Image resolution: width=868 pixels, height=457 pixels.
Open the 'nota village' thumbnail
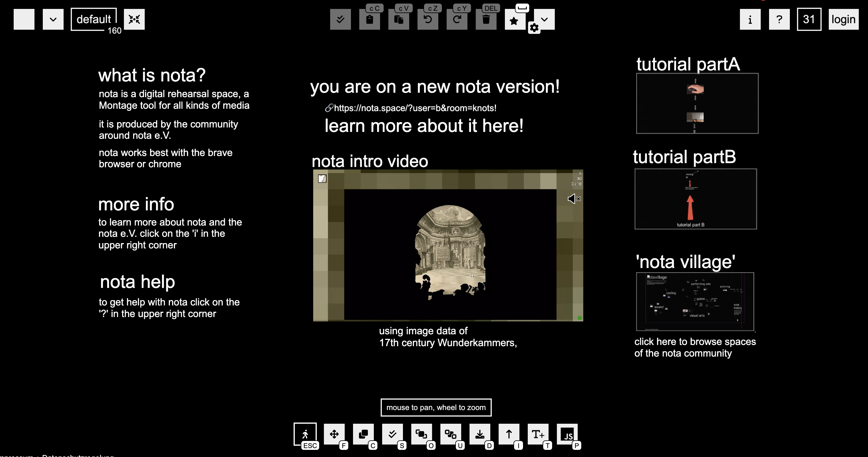(x=695, y=302)
